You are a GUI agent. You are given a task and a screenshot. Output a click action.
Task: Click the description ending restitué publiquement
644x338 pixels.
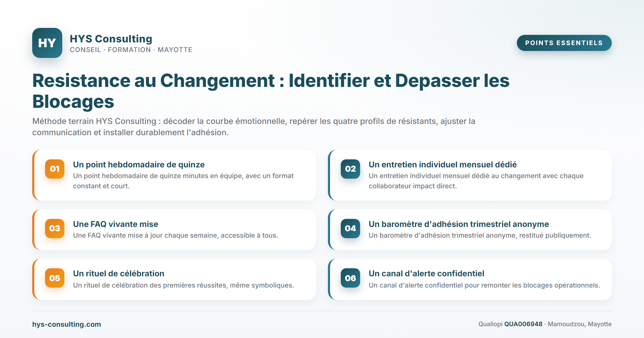(x=480, y=235)
